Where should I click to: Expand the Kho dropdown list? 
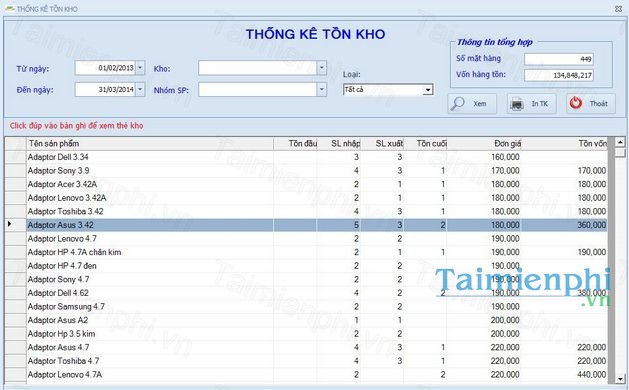321,68
